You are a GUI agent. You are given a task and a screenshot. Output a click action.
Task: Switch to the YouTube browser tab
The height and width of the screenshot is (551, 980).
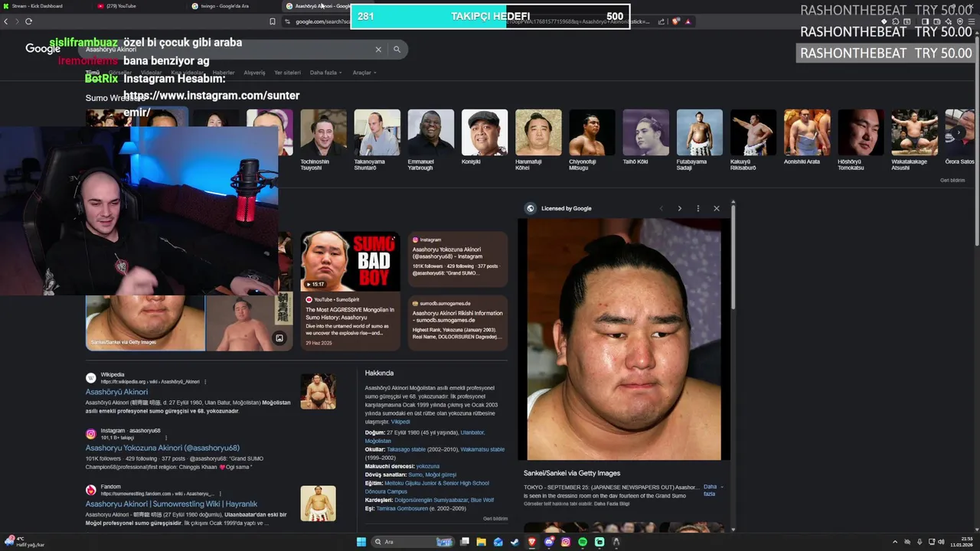[x=142, y=6]
